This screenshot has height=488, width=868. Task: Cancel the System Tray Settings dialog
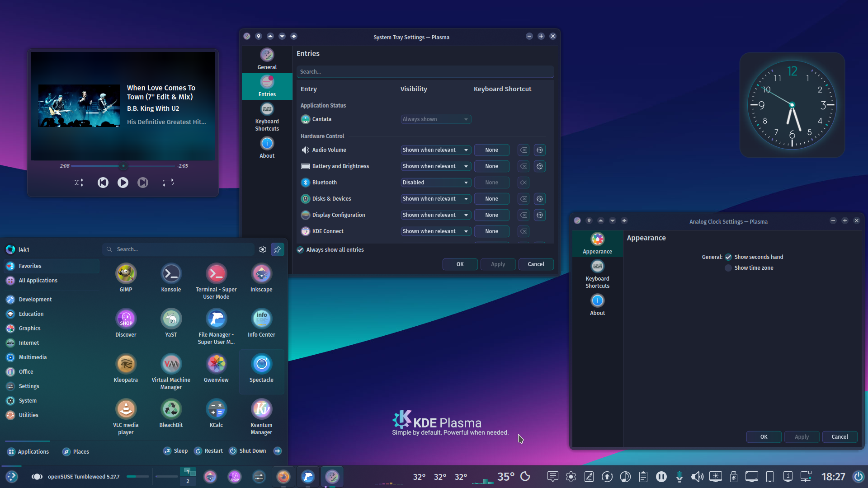click(x=536, y=264)
